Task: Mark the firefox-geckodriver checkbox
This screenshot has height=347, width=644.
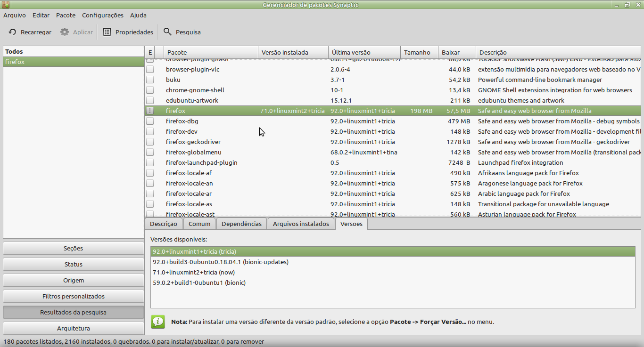Action: [x=150, y=142]
